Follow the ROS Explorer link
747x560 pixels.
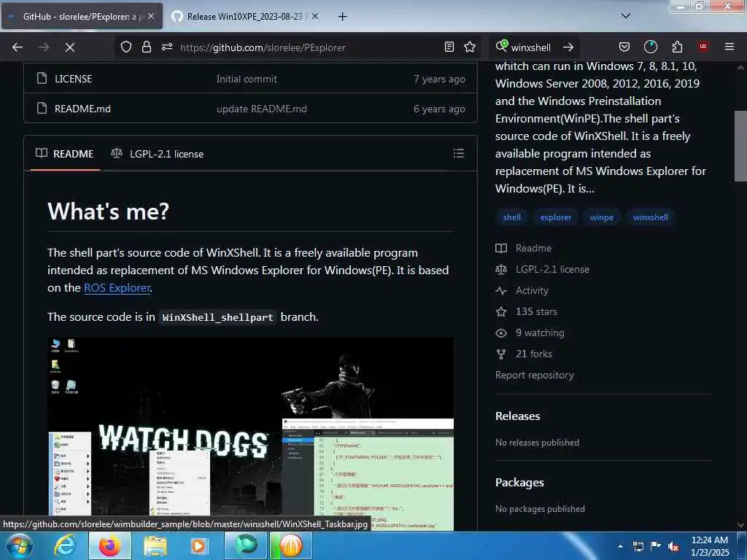click(117, 287)
